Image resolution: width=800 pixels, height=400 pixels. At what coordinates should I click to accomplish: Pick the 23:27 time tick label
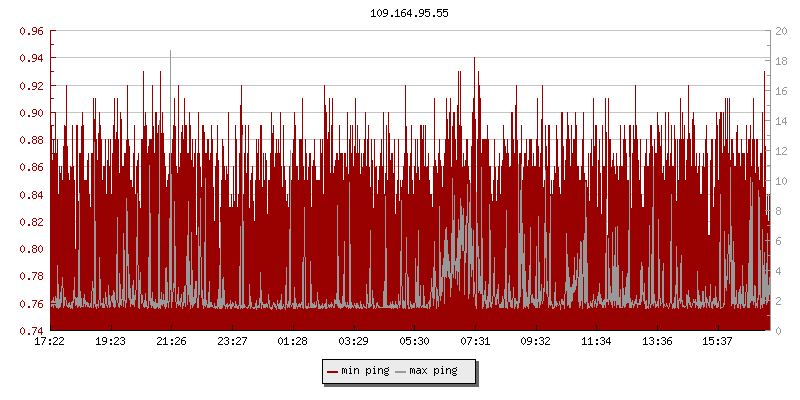click(x=232, y=341)
